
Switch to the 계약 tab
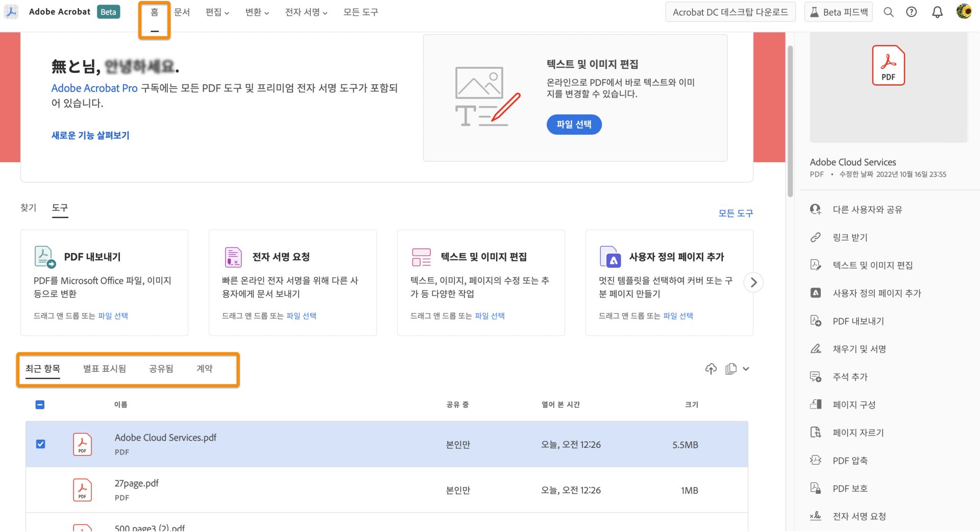205,368
